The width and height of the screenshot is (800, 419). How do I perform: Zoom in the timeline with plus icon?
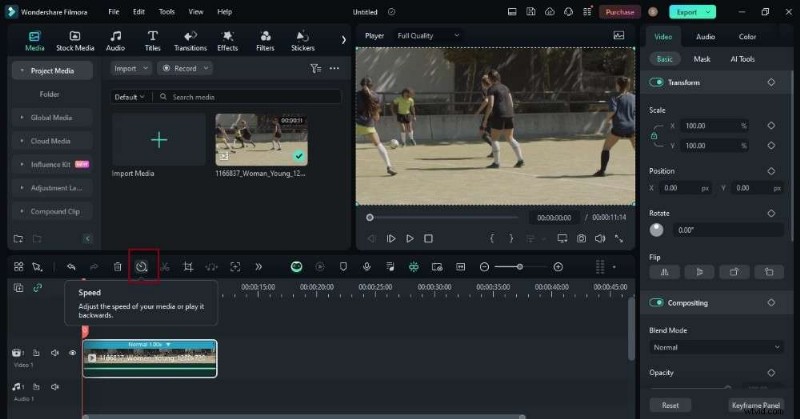point(558,266)
